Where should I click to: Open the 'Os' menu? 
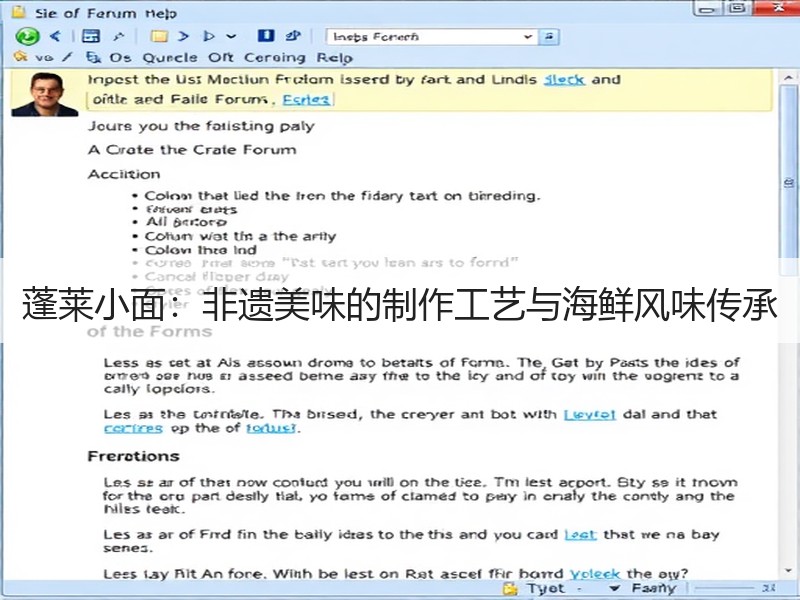pyautogui.click(x=120, y=58)
